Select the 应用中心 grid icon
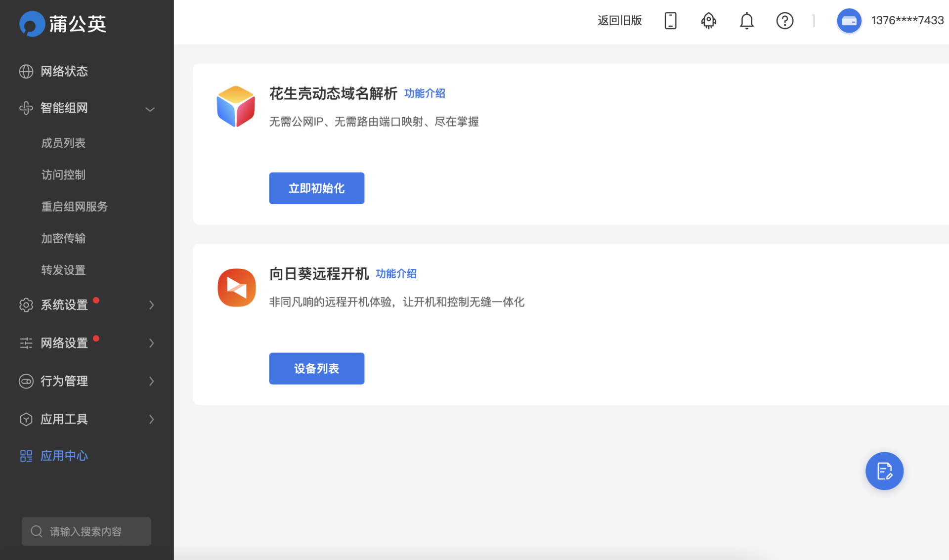Viewport: 949px width, 560px height. point(26,456)
